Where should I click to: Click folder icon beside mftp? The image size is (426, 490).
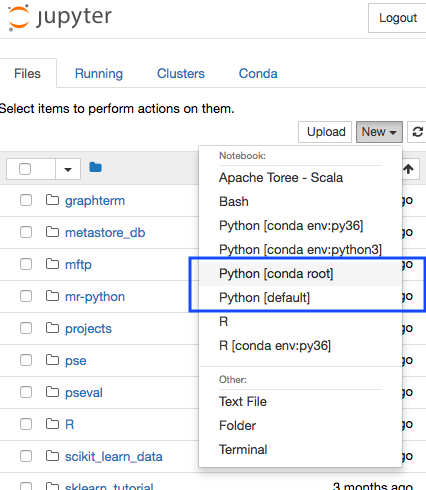point(52,264)
